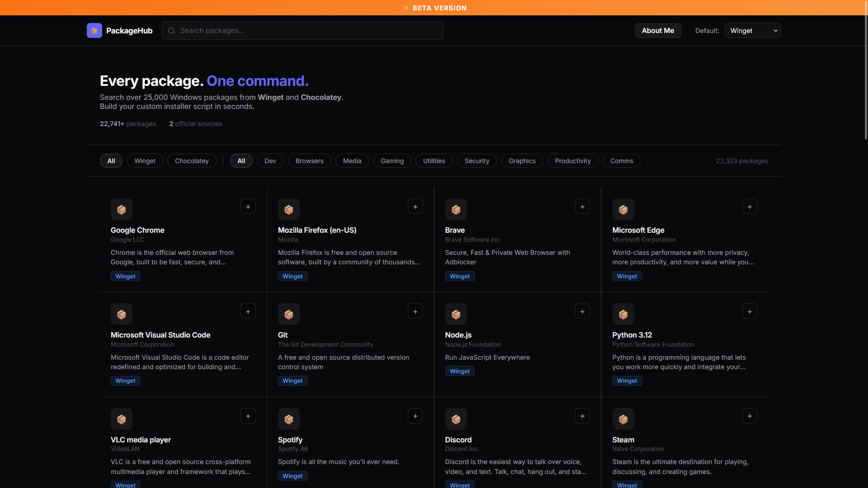Add VLC media player with its plus icon
The image size is (868, 488).
(248, 416)
